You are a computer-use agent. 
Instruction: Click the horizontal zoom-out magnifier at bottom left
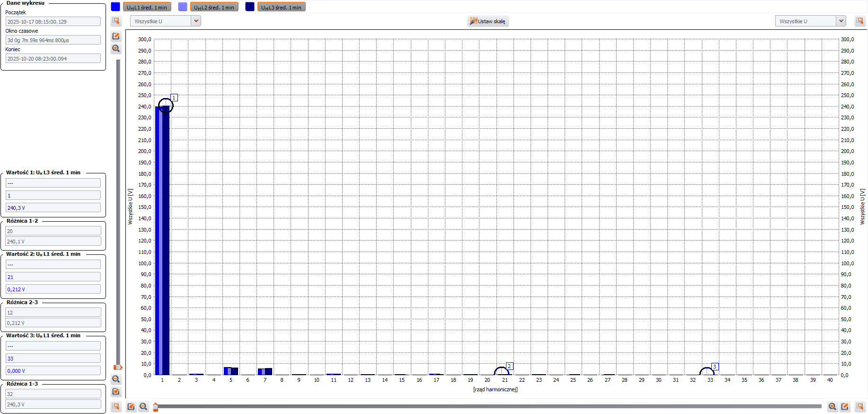point(143,407)
